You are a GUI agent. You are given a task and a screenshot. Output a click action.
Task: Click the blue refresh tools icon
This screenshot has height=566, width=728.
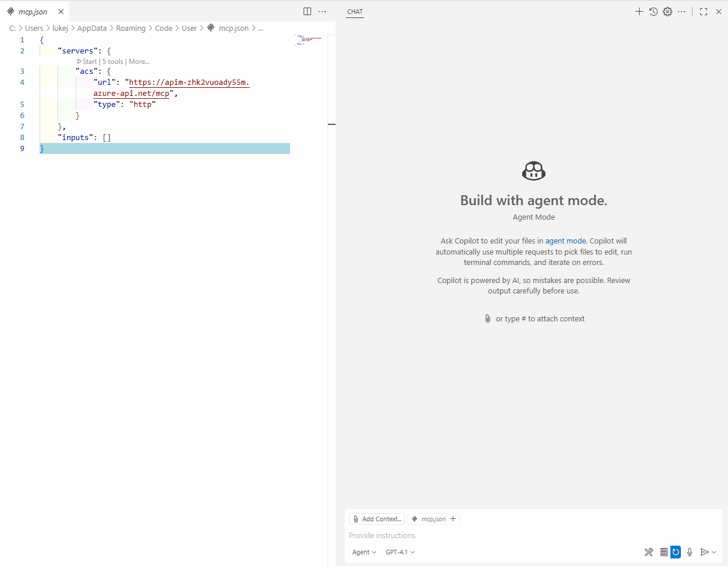coord(676,552)
